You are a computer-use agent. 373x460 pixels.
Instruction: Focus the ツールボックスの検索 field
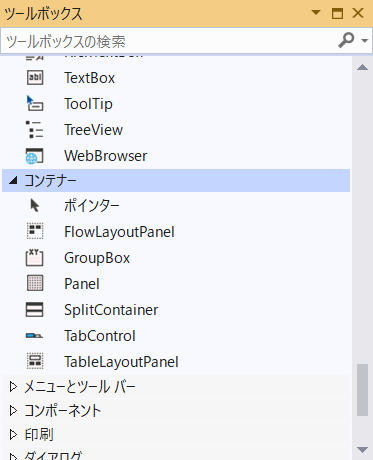coord(168,41)
